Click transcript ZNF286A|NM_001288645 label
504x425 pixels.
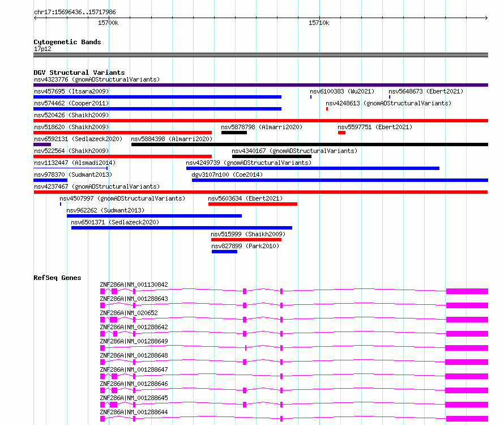[x=134, y=398]
